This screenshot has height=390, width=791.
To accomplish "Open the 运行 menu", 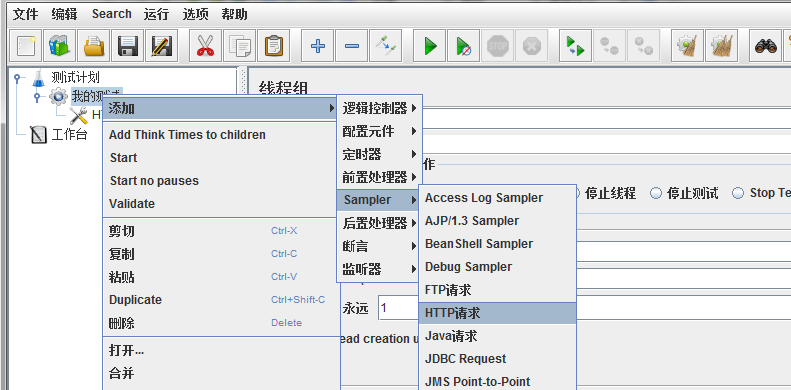I will click(156, 14).
